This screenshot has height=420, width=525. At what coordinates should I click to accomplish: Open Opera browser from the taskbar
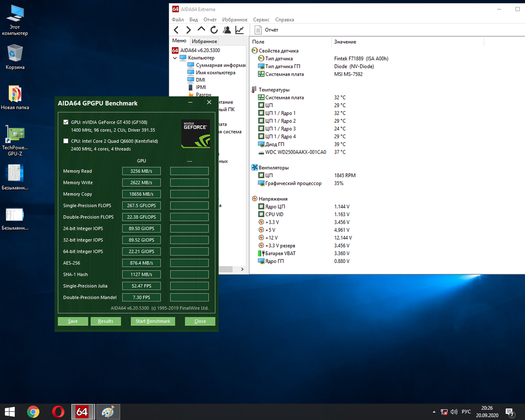pyautogui.click(x=58, y=412)
